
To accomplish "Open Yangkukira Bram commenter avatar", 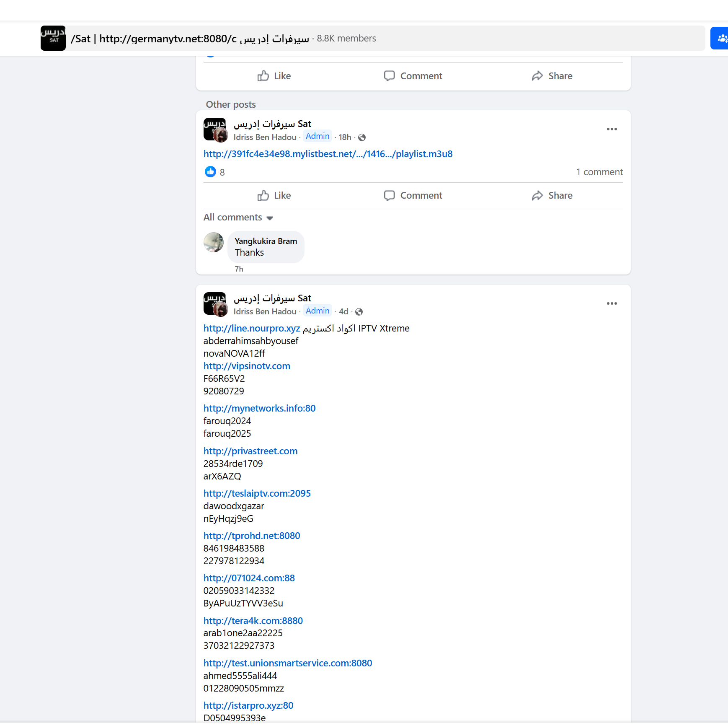I will 214,242.
